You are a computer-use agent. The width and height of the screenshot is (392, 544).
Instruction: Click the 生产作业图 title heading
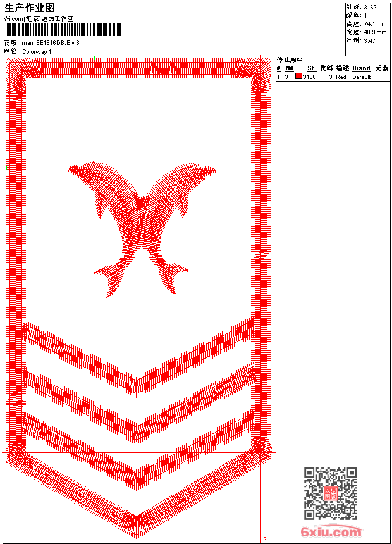(x=30, y=8)
